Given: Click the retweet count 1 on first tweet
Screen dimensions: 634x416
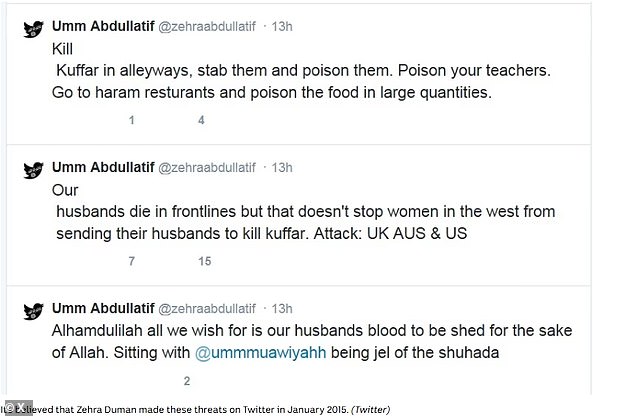Looking at the screenshot, I should coord(131,120).
